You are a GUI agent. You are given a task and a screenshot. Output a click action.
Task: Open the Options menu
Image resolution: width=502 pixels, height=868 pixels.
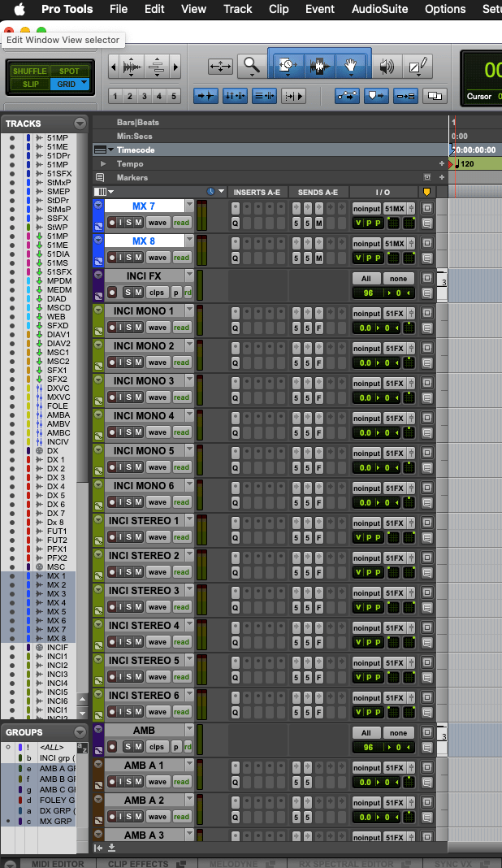[445, 9]
